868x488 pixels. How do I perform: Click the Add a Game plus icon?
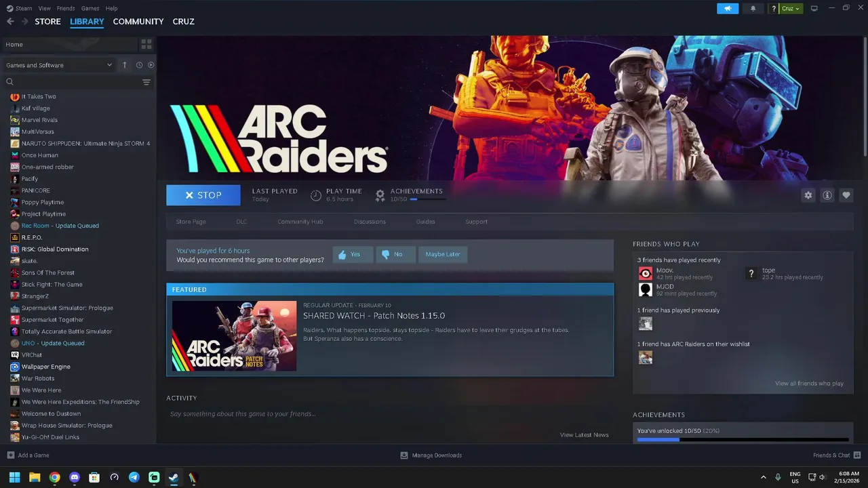pos(10,455)
